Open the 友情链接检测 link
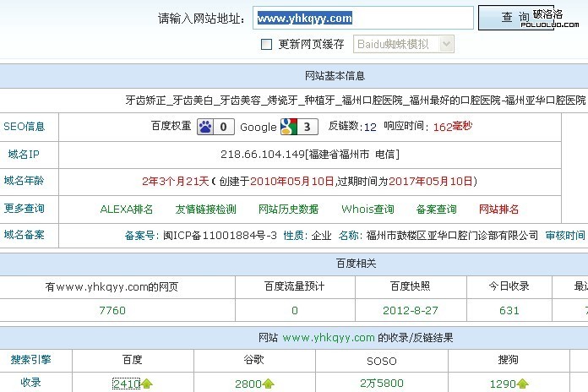The image size is (588, 392). point(205,209)
